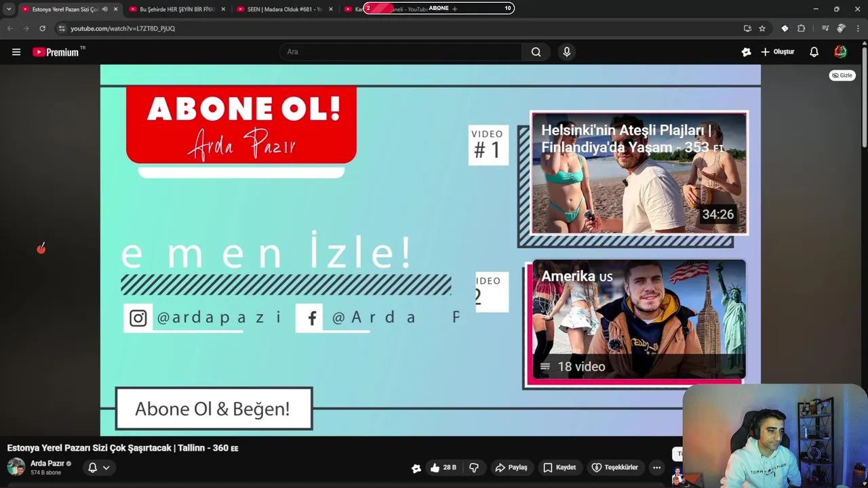Open the Arda Pazır channel avatar
868x488 pixels.
(16, 467)
